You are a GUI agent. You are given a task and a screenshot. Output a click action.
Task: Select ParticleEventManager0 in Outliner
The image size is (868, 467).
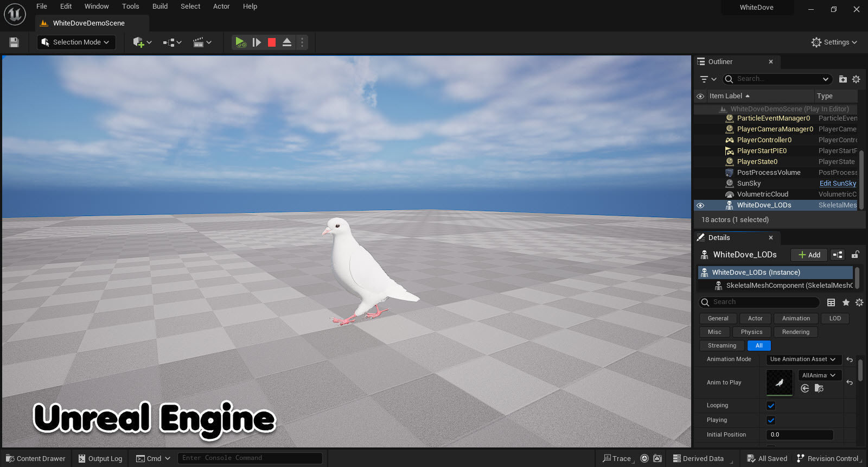pos(773,118)
